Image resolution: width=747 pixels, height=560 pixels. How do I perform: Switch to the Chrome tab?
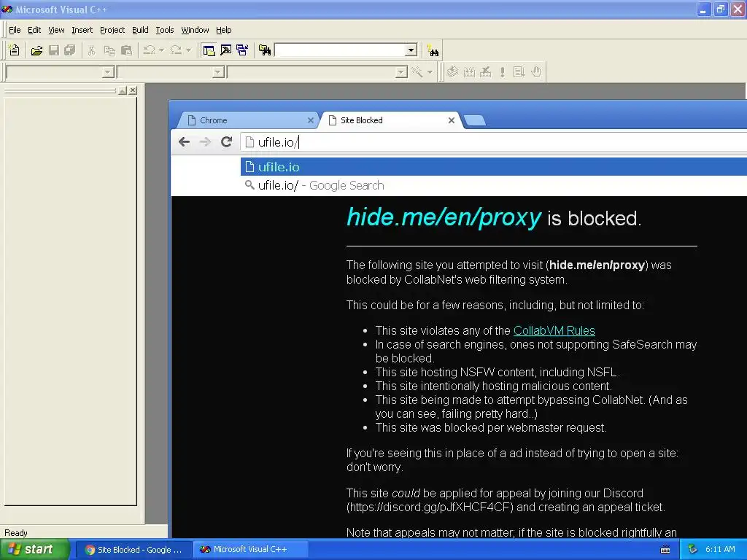point(248,120)
